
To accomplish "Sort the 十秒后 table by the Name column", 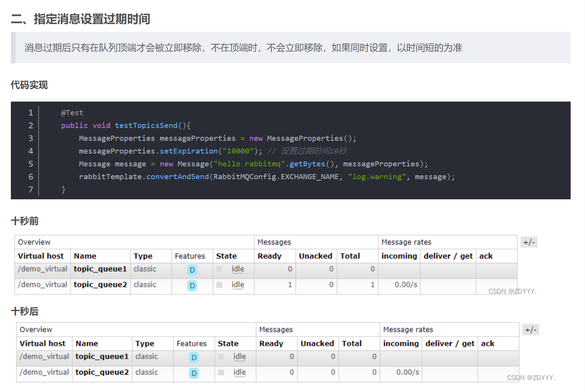I will pos(87,344).
